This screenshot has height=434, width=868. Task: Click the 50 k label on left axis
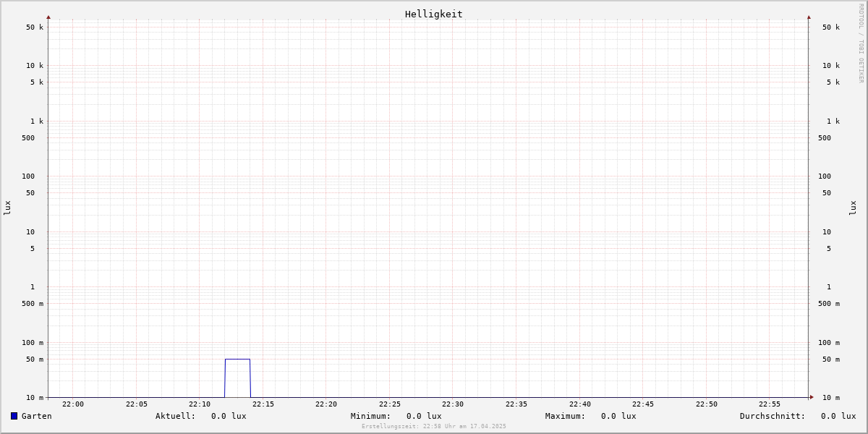(35, 27)
